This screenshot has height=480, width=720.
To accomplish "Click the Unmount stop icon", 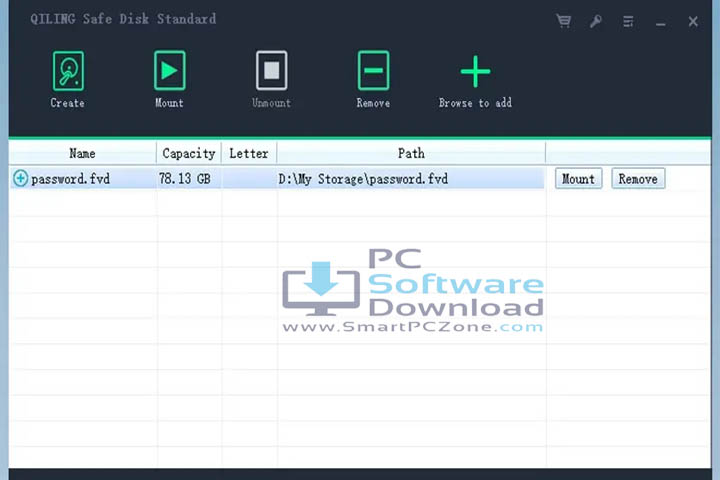I will 271,71.
